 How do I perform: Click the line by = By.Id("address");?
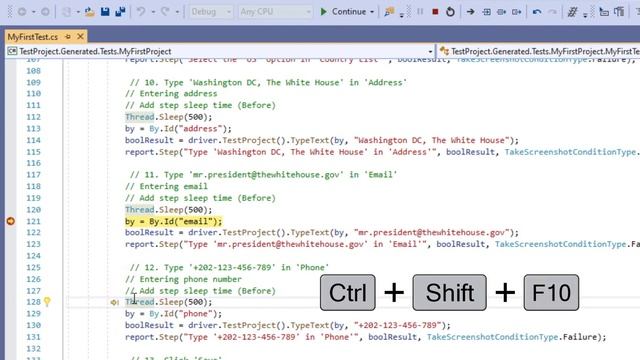click(178, 129)
